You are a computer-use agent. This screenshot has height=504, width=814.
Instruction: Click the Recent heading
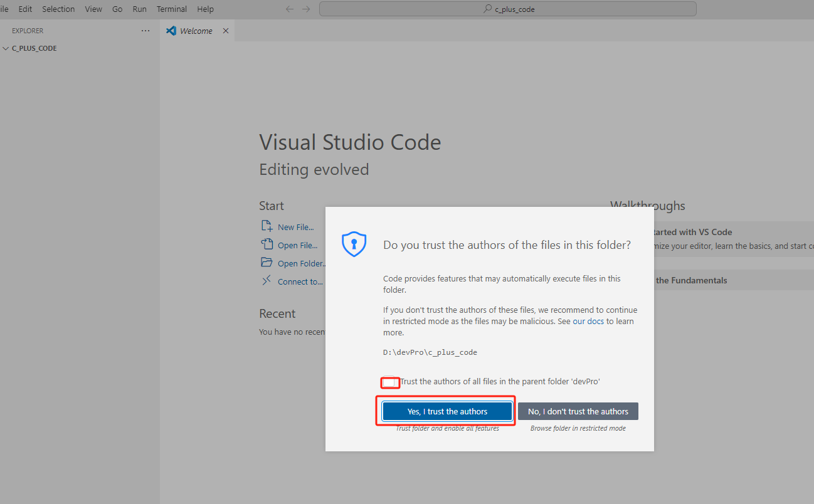[x=277, y=313]
